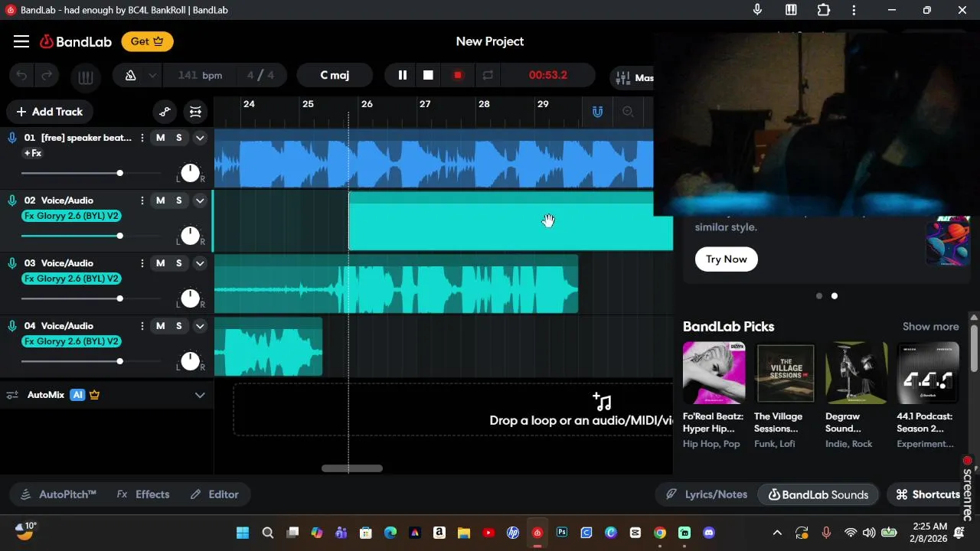Screen dimensions: 980x551
Task: Arm track 03 microphone icon
Action: point(12,263)
